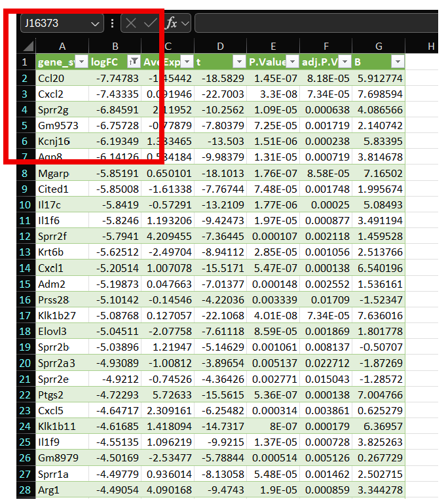The image size is (448, 504).
Task: Open the logFC applied filter button
Action: 134,62
